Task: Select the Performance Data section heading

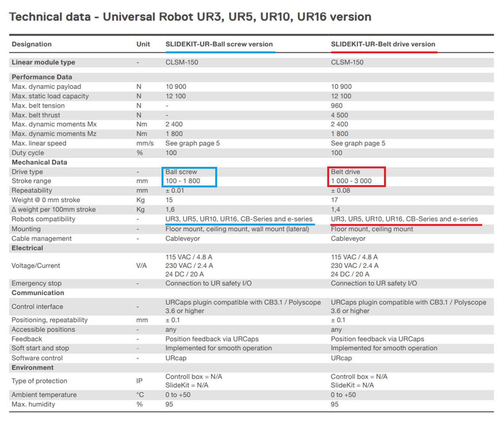Action: [42, 77]
